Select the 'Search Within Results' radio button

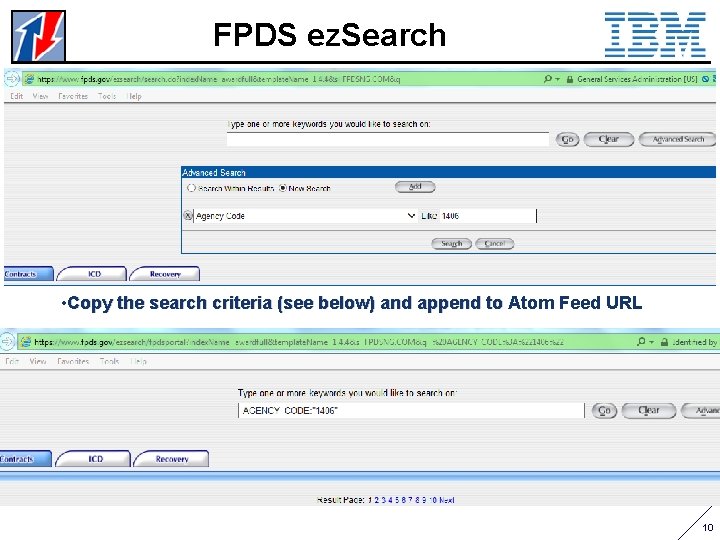pyautogui.click(x=191, y=188)
